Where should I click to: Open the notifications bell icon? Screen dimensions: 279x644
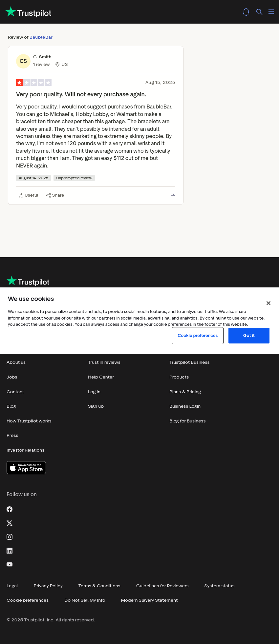pyautogui.click(x=246, y=12)
